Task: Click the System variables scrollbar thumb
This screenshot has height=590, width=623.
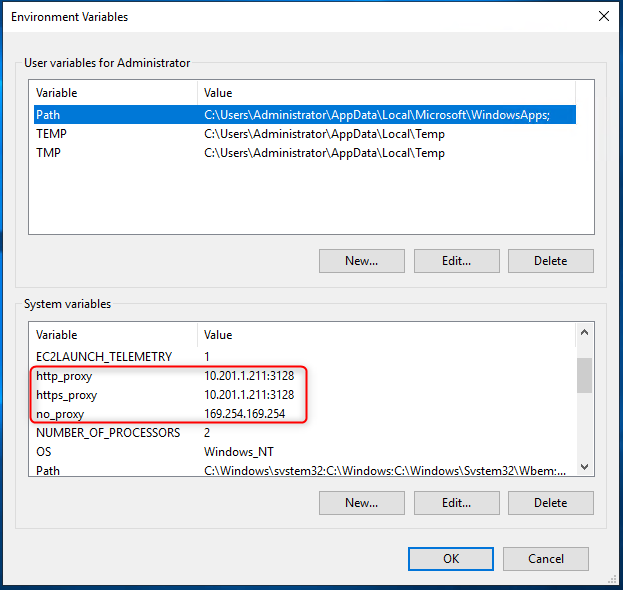Action: pyautogui.click(x=584, y=375)
